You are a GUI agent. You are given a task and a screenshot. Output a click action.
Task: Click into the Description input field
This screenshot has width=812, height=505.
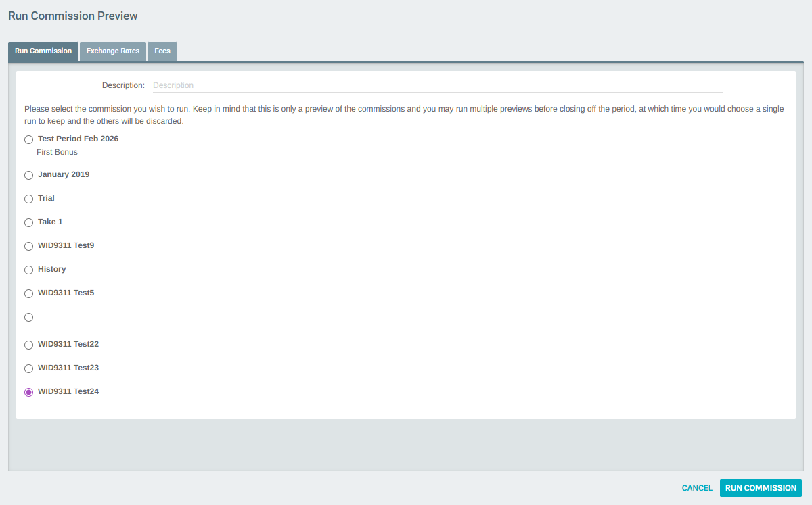coord(437,85)
